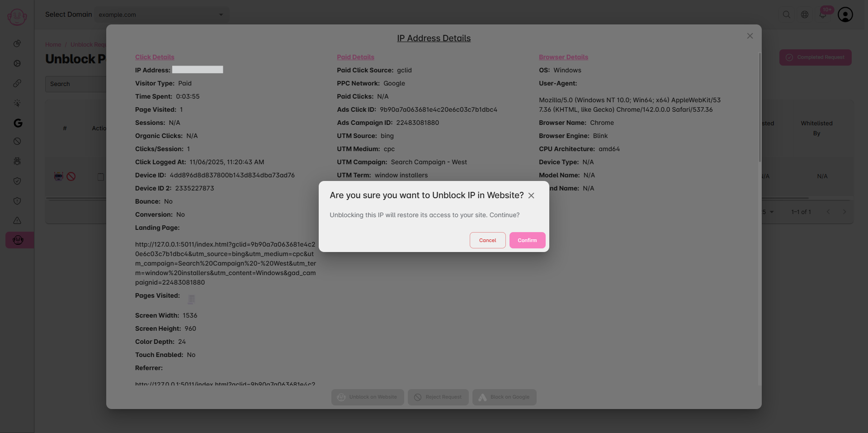Open notifications bell with 10+ badge
The height and width of the screenshot is (433, 868).
[823, 14]
